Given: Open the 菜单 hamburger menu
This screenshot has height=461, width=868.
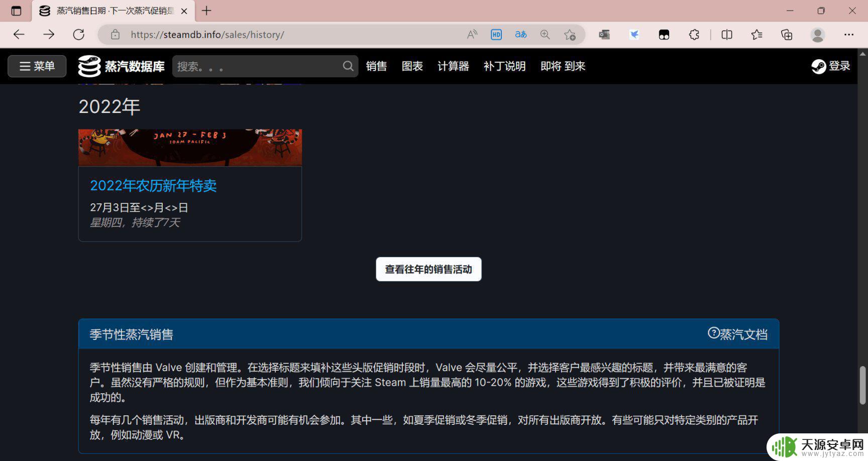Looking at the screenshot, I should click(x=37, y=66).
